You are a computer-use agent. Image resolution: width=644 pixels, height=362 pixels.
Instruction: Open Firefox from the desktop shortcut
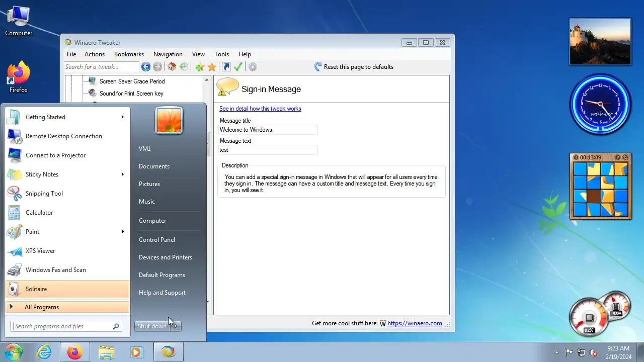19,77
